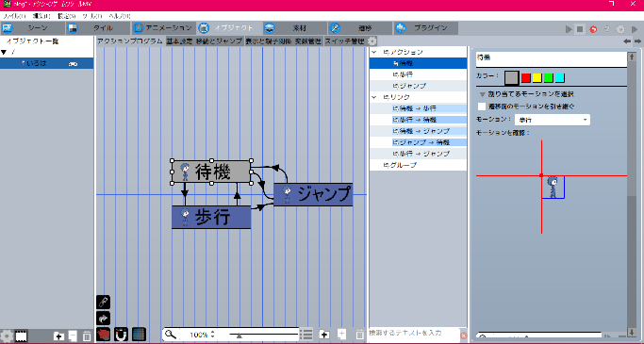Screen dimensions: 644x344
Task: Click the red hand pan tool icon
Action: [x=103, y=335]
